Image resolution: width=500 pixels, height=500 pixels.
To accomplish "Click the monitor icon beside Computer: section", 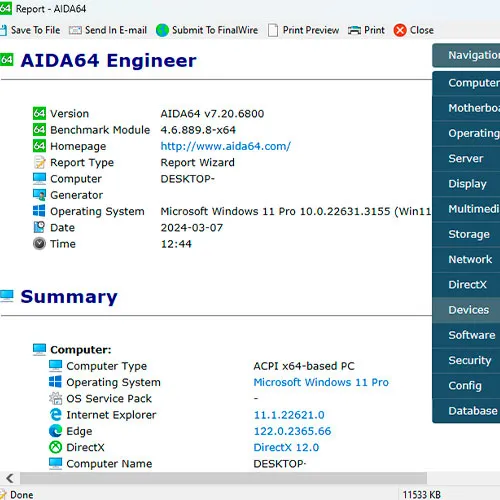I will (39, 349).
